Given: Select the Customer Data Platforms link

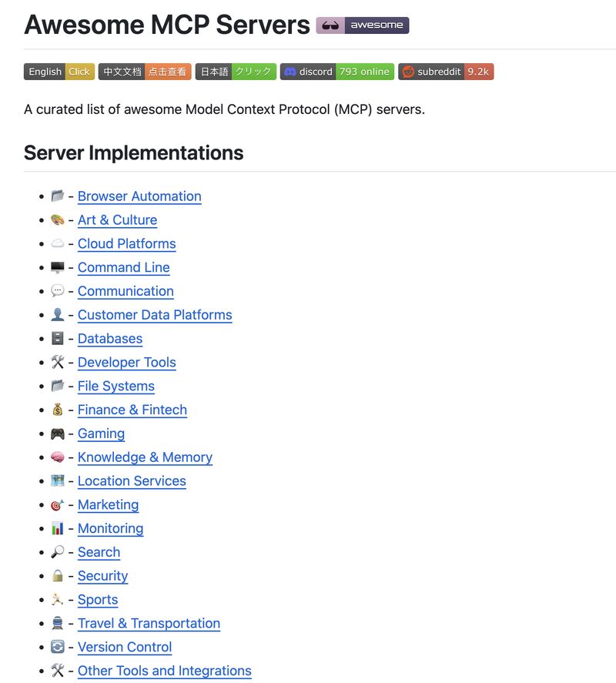Looking at the screenshot, I should [154, 315].
